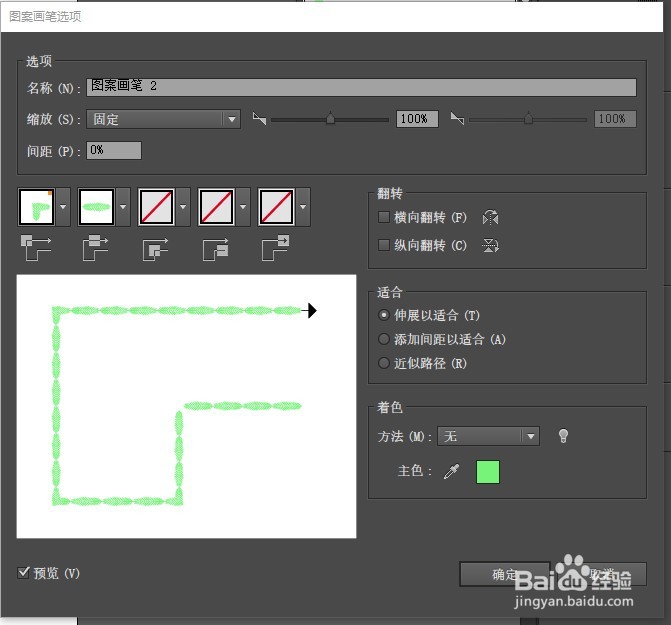Select the empty inner corner tile thumbnail
The width and height of the screenshot is (671, 625).
[x=156, y=207]
